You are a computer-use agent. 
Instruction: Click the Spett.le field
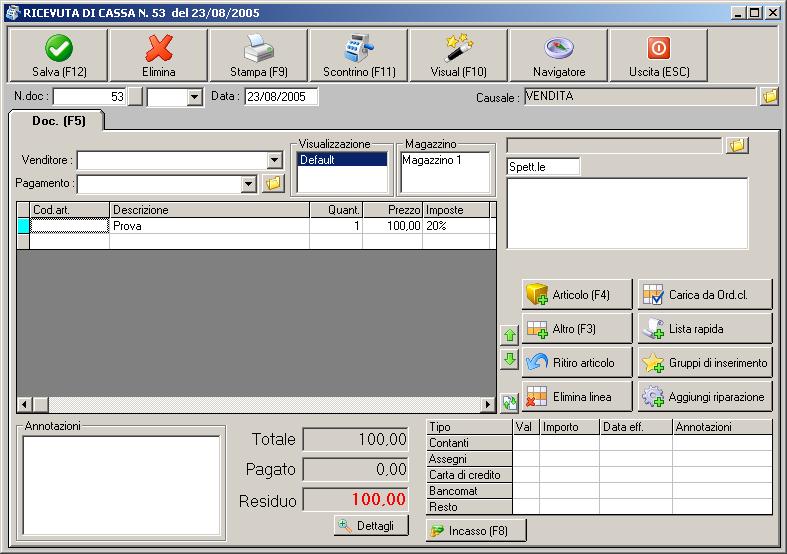543,167
